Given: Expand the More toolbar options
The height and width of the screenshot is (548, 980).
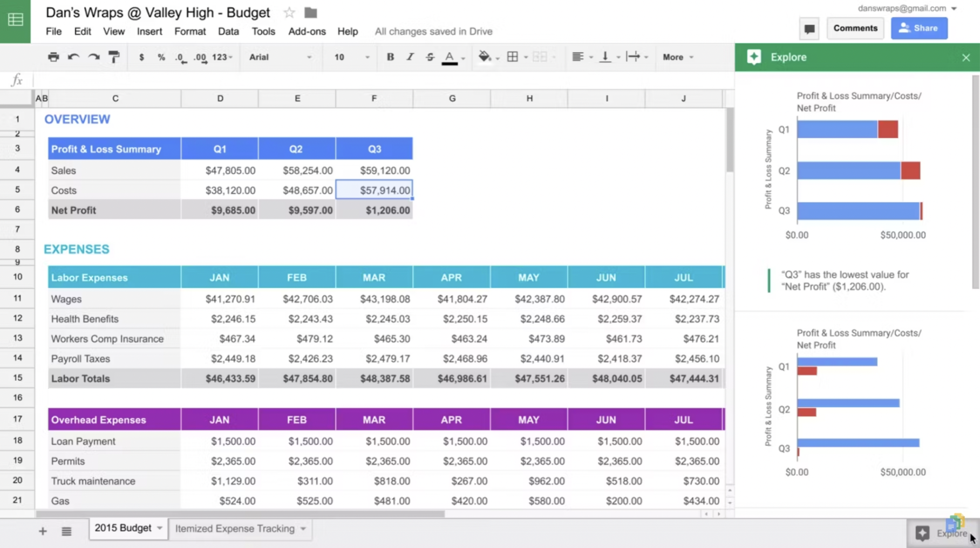Looking at the screenshot, I should click(676, 57).
